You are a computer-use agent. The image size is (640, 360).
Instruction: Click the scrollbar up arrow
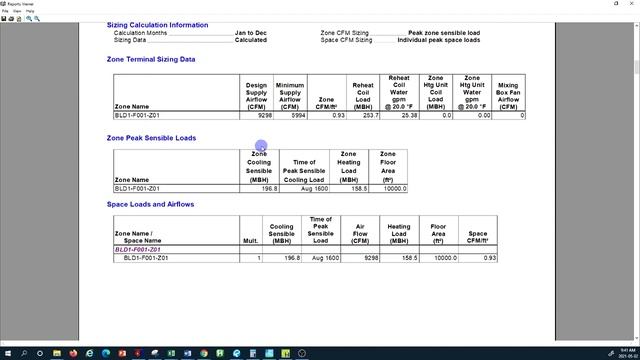(x=636, y=25)
